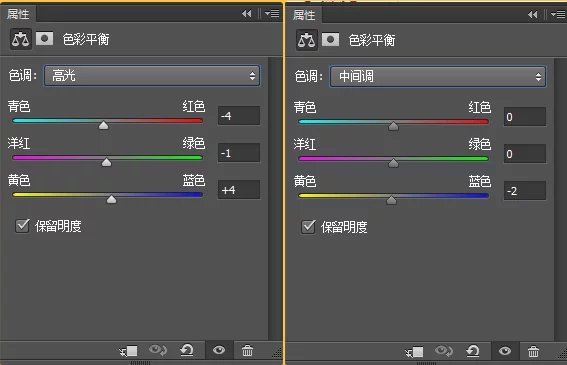This screenshot has height=365, width=567.
Task: Click the 洋红–绿色 value field showing 0 in the 中间调 panel
Action: [x=525, y=154]
